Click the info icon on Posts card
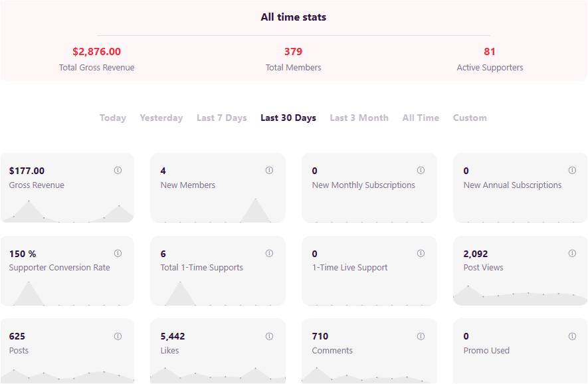The height and width of the screenshot is (384, 588). pyautogui.click(x=118, y=336)
